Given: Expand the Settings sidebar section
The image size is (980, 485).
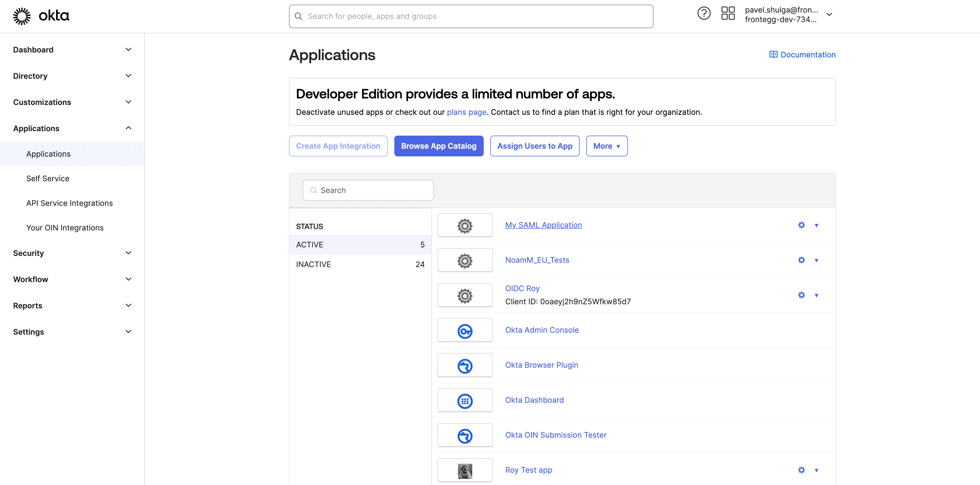Looking at the screenshot, I should [72, 332].
